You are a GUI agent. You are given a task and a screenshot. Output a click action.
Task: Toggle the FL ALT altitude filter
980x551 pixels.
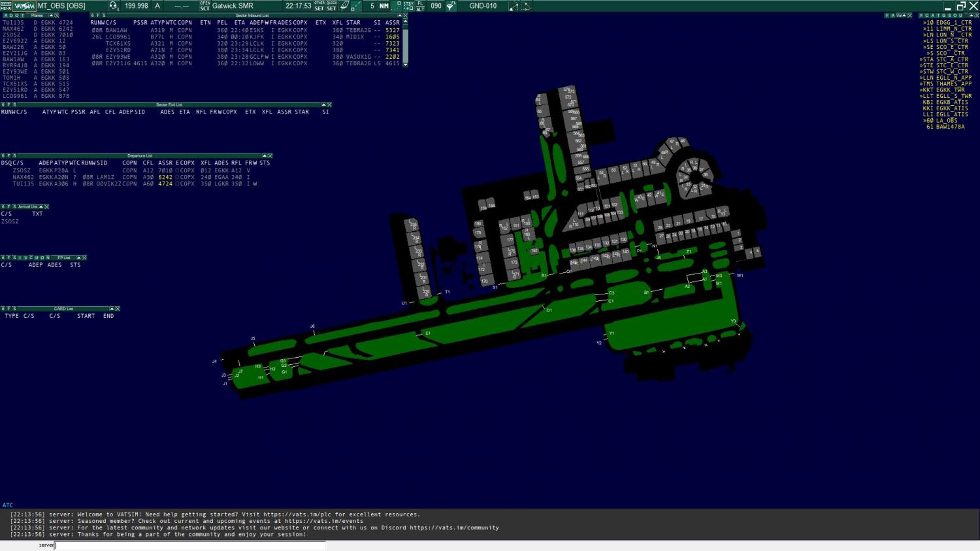420,6
